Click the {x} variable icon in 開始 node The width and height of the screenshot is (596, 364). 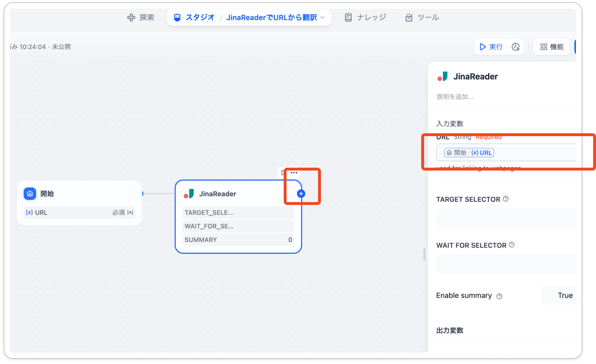click(x=29, y=212)
